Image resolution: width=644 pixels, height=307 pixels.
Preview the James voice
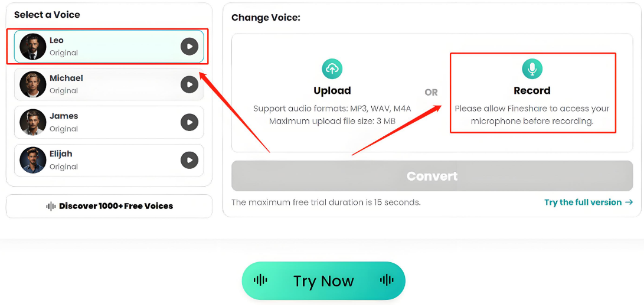tap(189, 122)
